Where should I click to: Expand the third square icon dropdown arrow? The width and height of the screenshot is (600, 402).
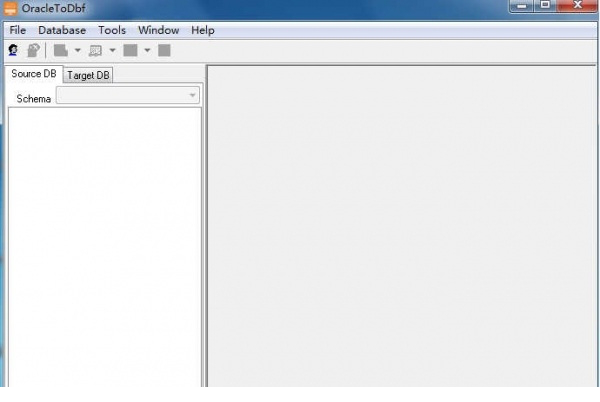tap(147, 50)
